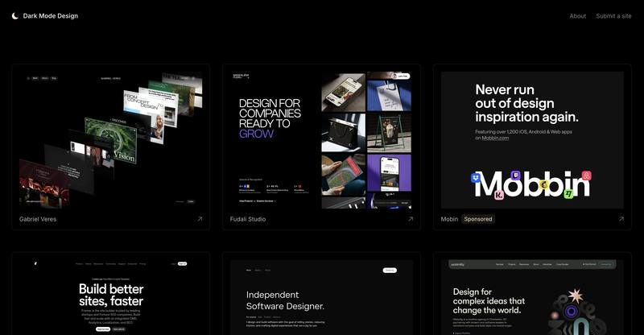This screenshot has height=335, width=644.
Task: Open the Mobbin sponsored ad thumbnail
Action: [532, 140]
